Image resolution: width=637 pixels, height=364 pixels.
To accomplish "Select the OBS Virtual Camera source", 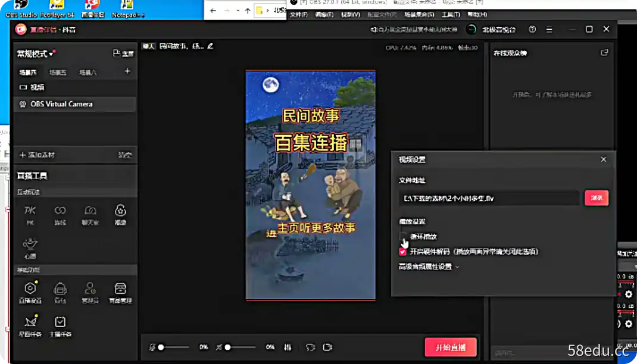I will [x=75, y=104].
